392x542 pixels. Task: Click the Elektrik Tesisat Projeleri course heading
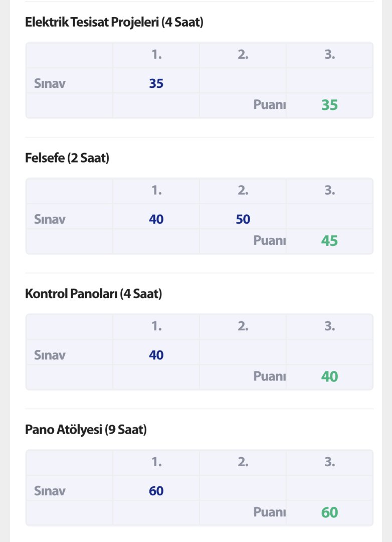(x=114, y=22)
